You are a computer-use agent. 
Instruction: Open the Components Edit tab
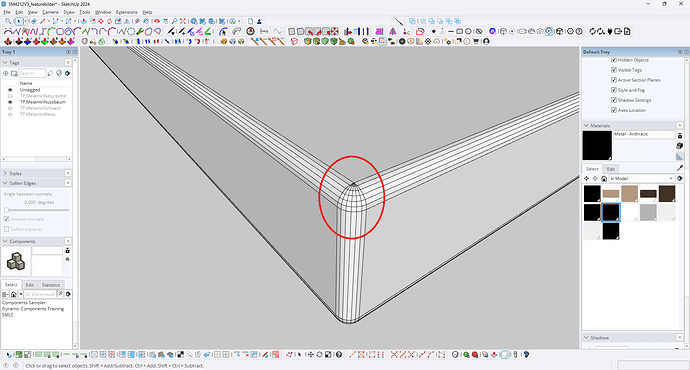pyautogui.click(x=29, y=285)
